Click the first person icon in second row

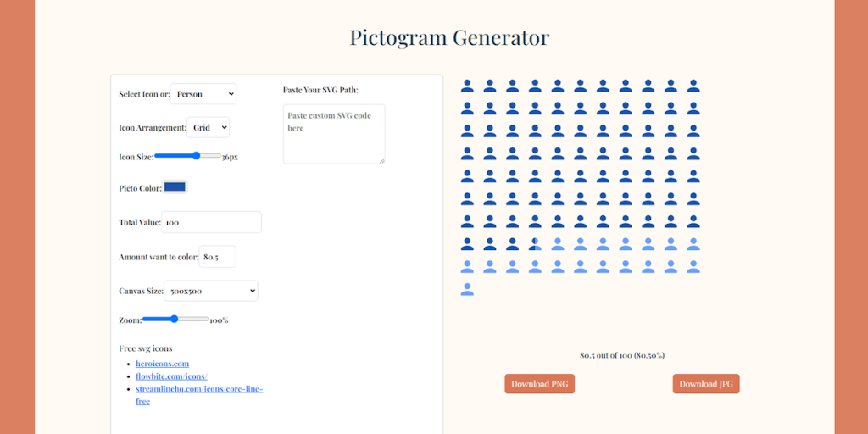click(x=467, y=108)
